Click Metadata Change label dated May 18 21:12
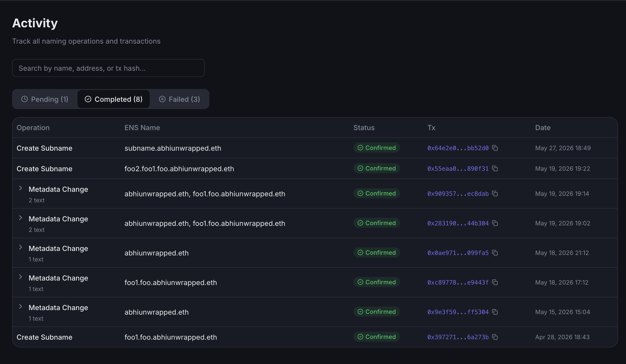The height and width of the screenshot is (364, 626). [x=58, y=248]
